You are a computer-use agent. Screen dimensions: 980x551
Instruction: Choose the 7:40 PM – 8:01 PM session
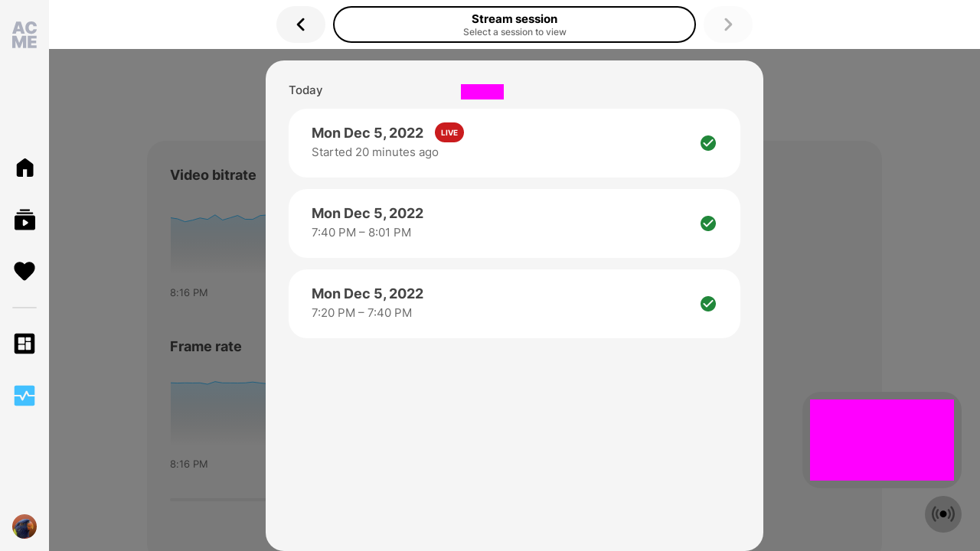coord(514,223)
